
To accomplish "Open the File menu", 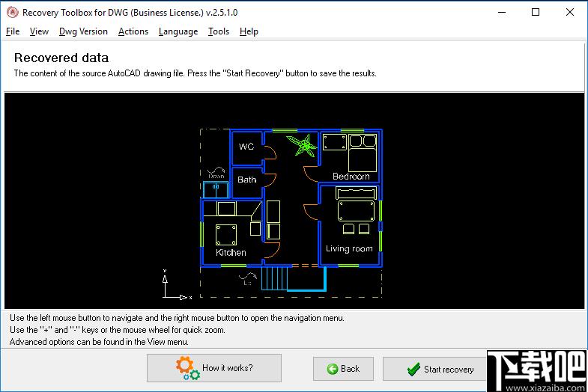I will point(13,31).
